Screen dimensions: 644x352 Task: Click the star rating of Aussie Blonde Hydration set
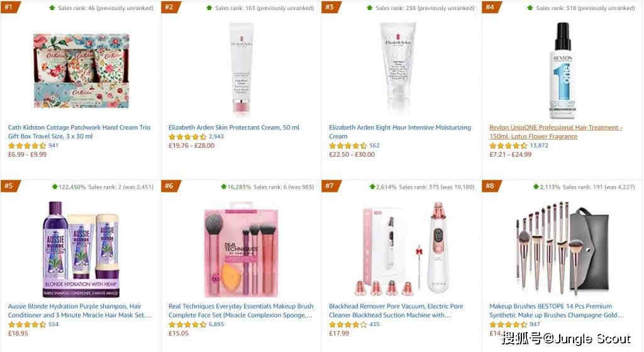click(x=26, y=324)
